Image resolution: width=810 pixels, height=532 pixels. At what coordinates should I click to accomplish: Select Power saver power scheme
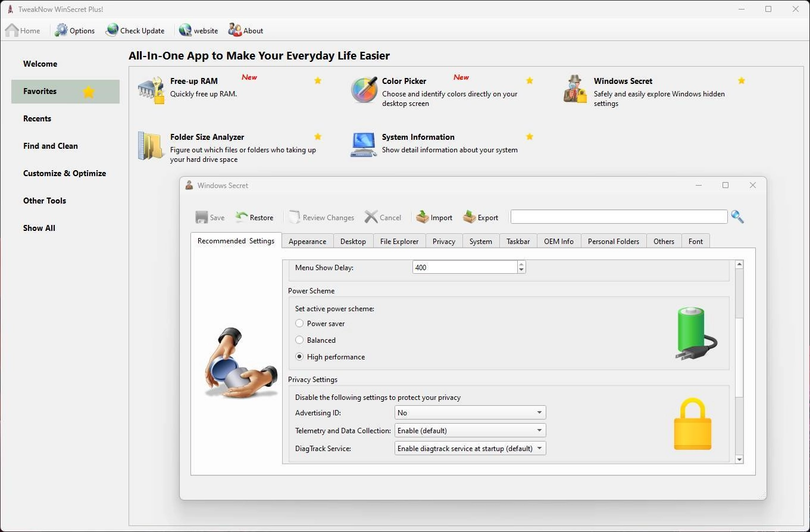click(299, 323)
